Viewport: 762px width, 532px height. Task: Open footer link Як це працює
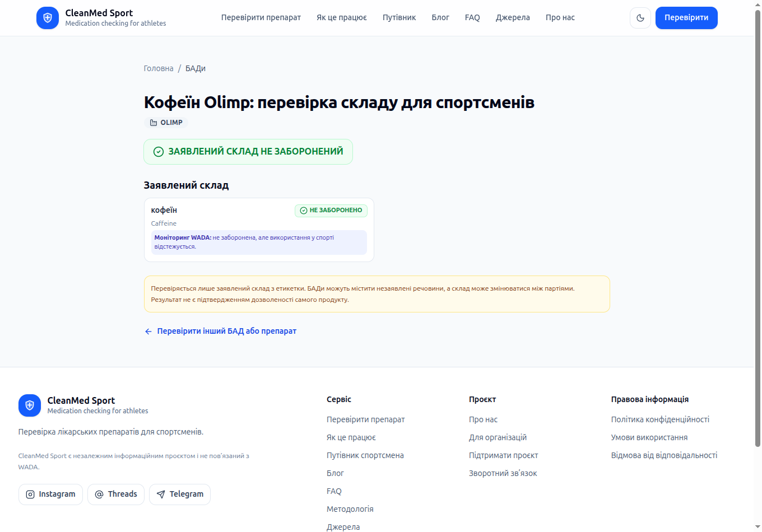click(351, 437)
